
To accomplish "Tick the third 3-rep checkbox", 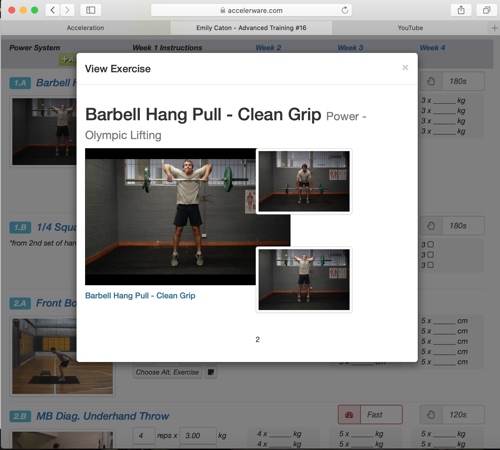I will point(431,265).
